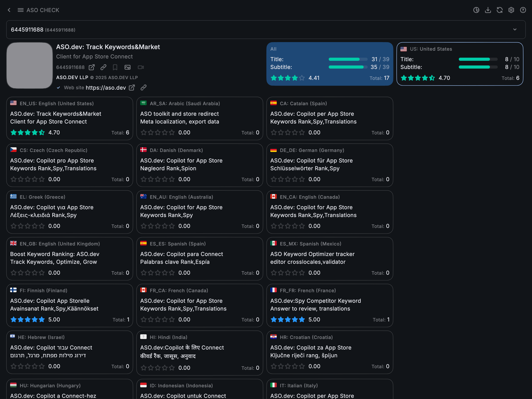Refresh data with the sync icon
Image resolution: width=532 pixels, height=399 pixels.
tap(499, 10)
